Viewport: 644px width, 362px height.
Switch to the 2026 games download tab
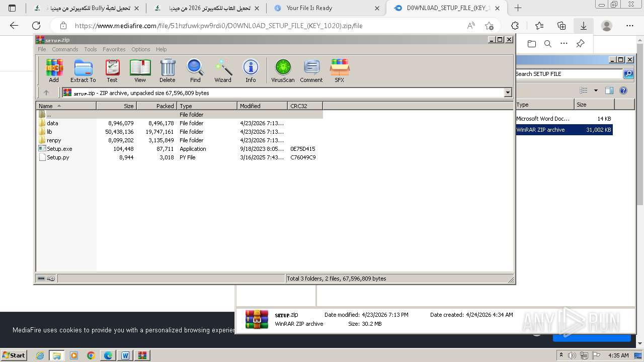(x=207, y=8)
